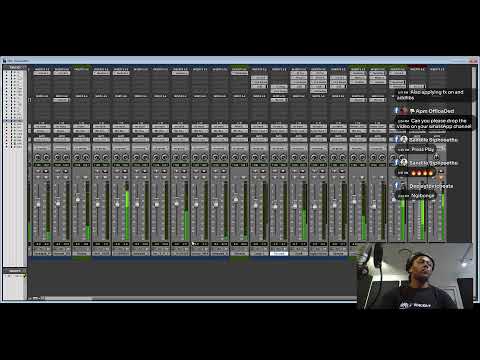Select the highlighted white track name

pyautogui.click(x=279, y=254)
